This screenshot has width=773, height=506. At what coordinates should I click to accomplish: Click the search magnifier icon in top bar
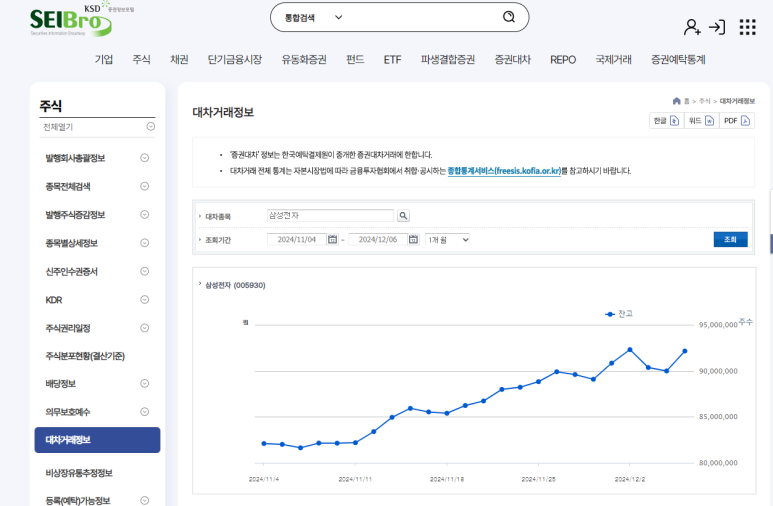pyautogui.click(x=509, y=17)
